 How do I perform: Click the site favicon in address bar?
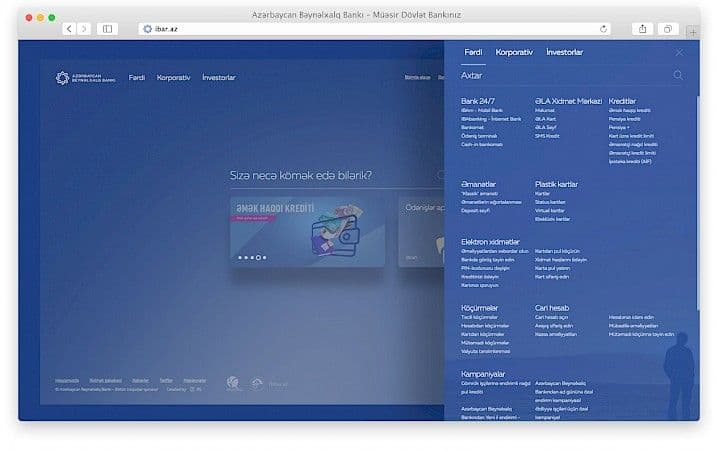click(147, 29)
